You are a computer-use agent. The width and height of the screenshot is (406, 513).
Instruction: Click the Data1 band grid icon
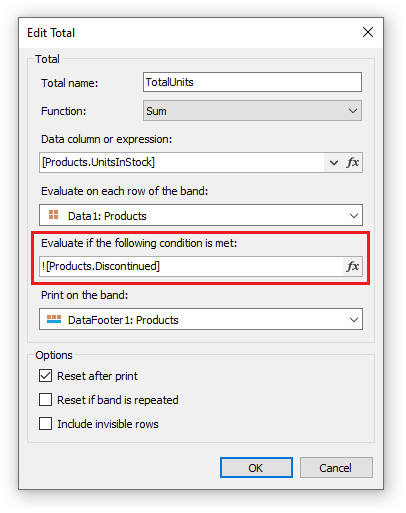(53, 215)
